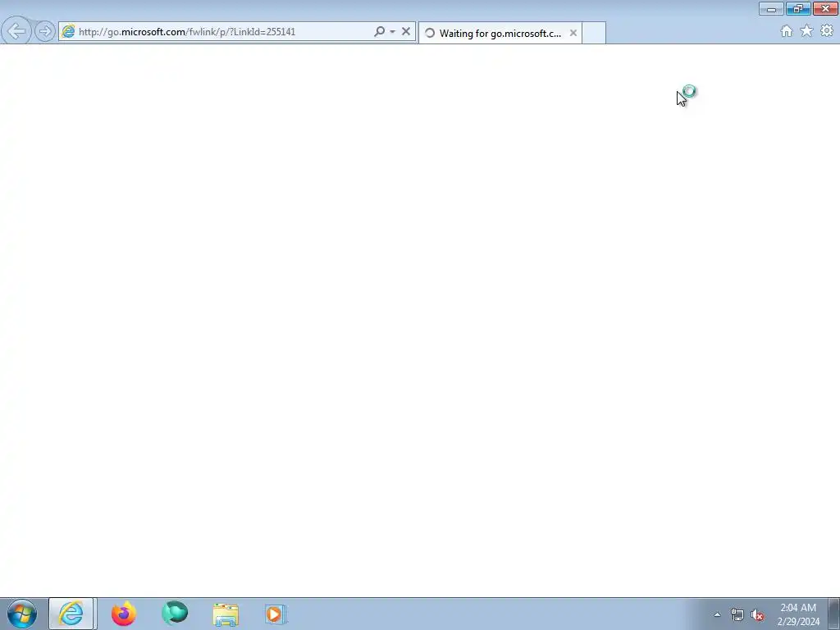
Task: Click the Internet Explorer page icon in address bar
Action: point(68,32)
